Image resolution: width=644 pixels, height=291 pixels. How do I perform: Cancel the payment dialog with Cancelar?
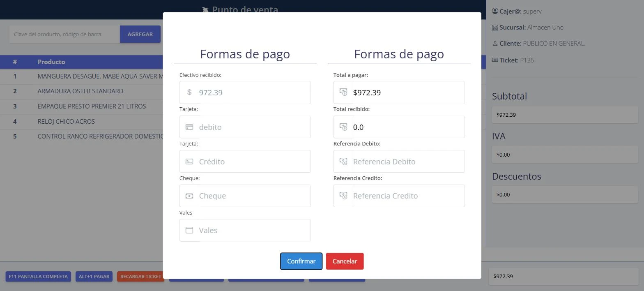pos(345,261)
